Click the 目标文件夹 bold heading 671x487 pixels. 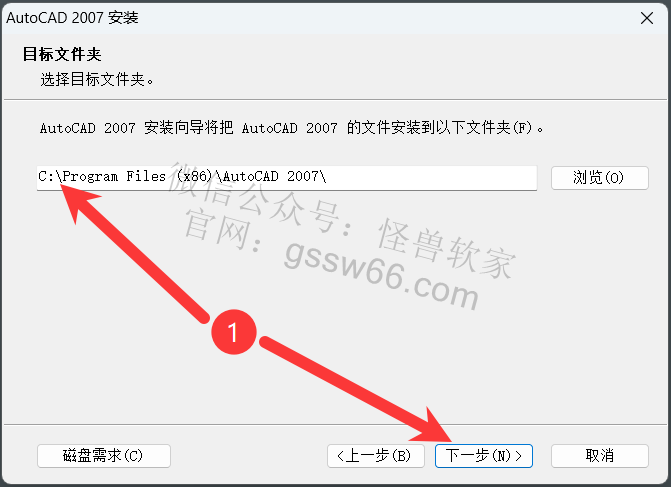coord(62,54)
